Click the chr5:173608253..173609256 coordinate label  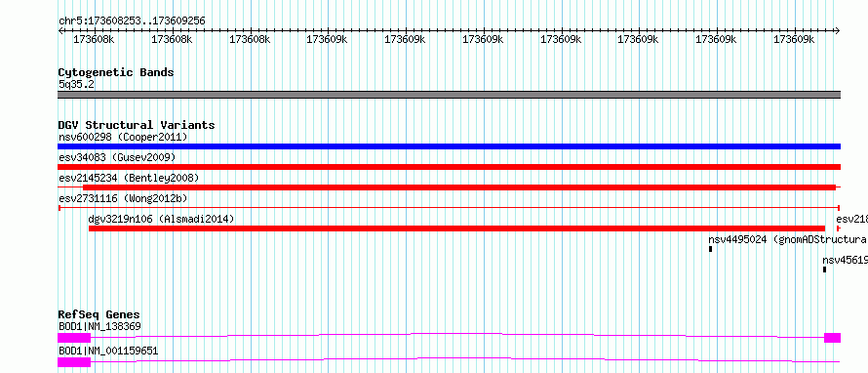click(x=132, y=21)
